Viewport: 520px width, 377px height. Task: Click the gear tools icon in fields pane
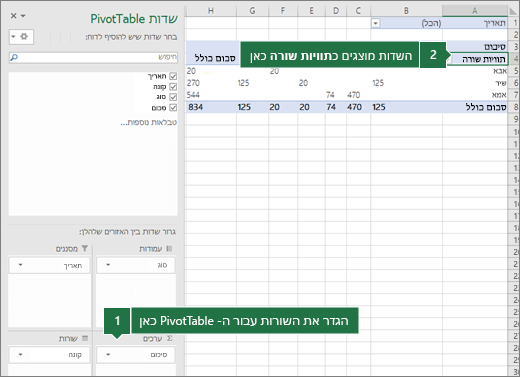click(24, 36)
